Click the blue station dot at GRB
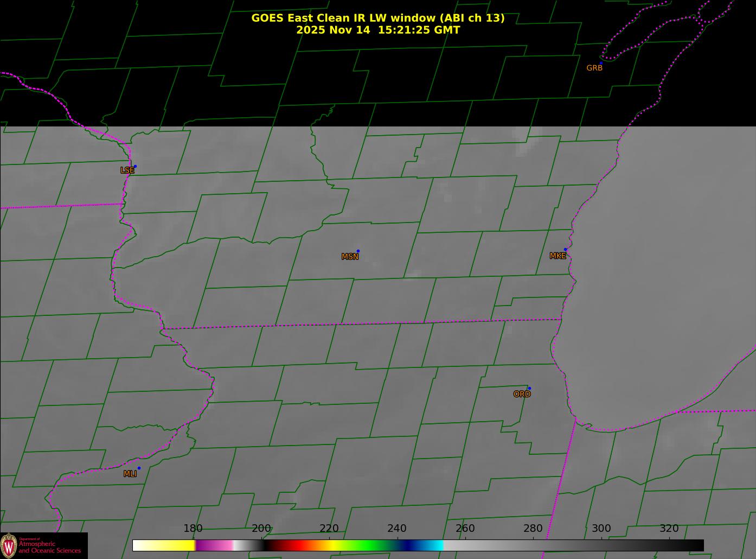The width and height of the screenshot is (756, 559). pos(601,63)
